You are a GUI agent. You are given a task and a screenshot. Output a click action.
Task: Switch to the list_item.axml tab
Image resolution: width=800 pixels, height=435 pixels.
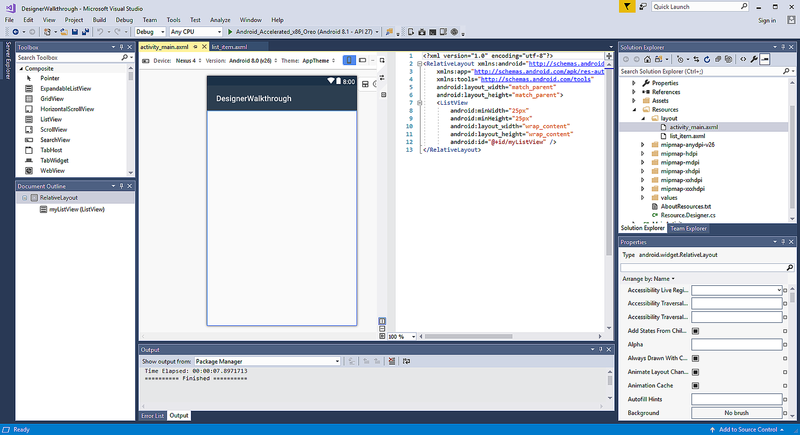tap(229, 47)
